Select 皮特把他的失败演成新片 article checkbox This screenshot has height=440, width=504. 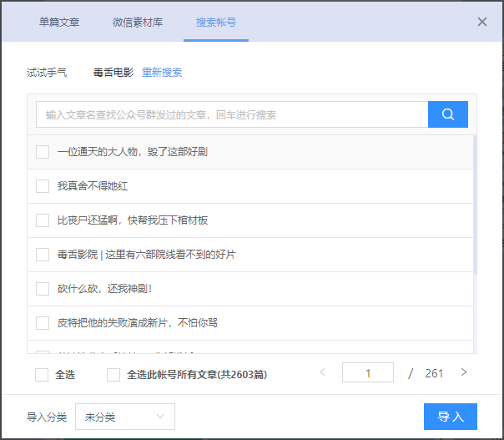[43, 322]
